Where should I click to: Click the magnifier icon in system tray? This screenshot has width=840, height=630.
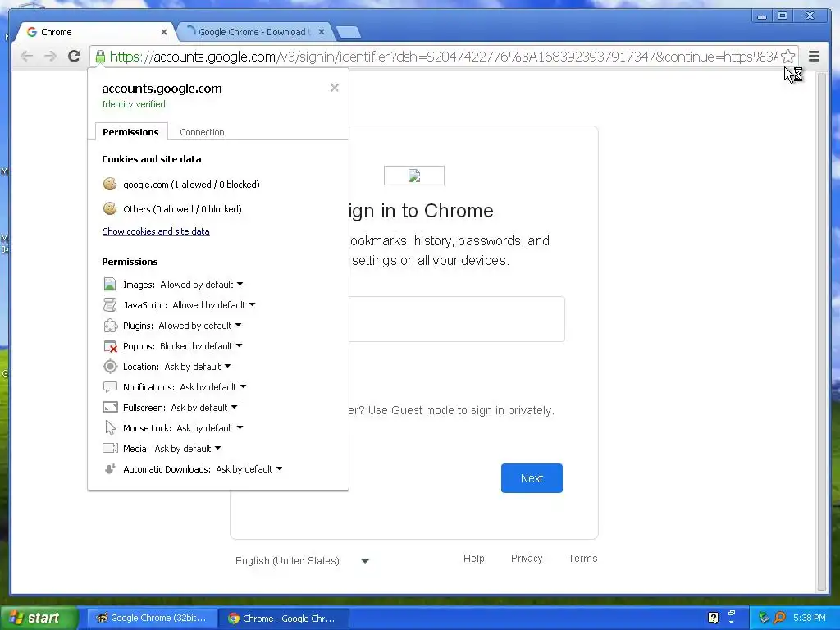click(x=779, y=618)
